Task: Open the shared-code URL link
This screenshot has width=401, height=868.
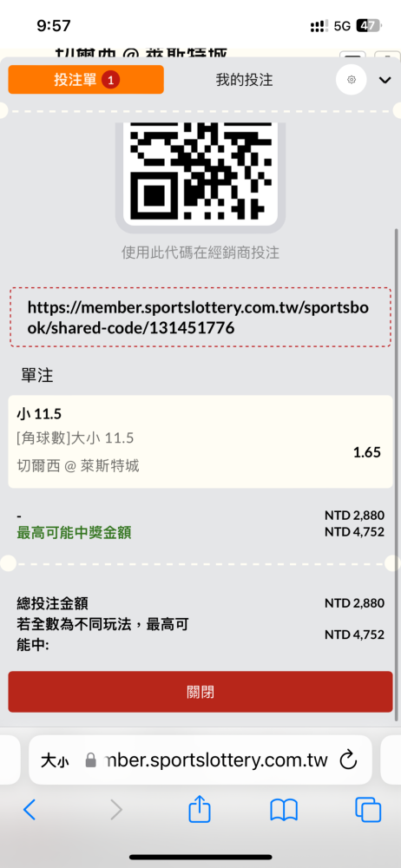Action: coord(200,318)
